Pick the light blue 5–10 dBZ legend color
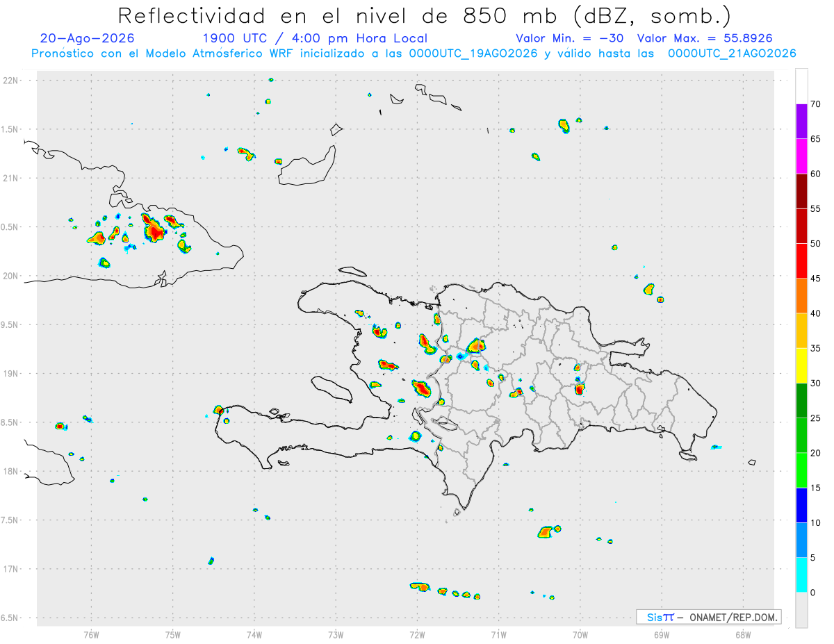This screenshot has height=644, width=834. pyautogui.click(x=801, y=540)
